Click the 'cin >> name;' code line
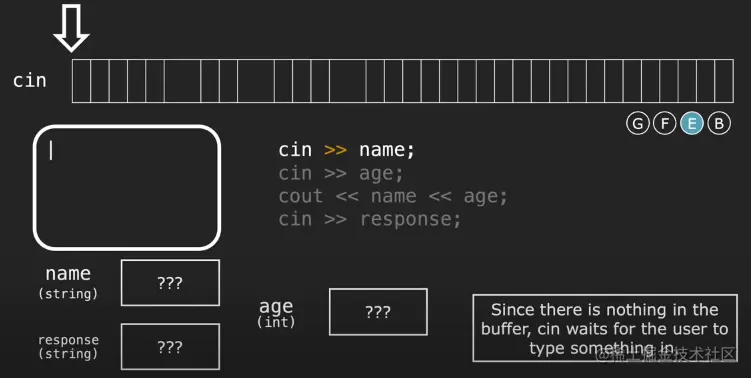The image size is (751, 378). coord(346,150)
